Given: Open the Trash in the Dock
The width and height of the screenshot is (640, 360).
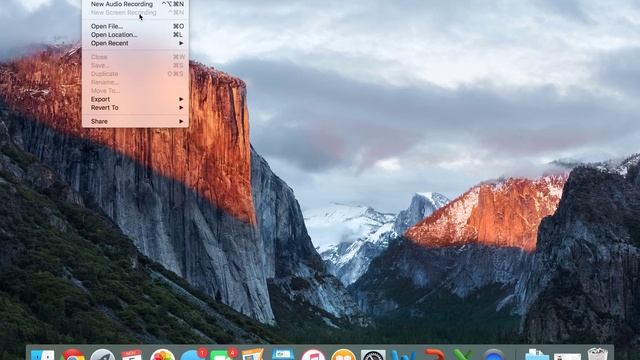Looking at the screenshot, I should pos(598,354).
